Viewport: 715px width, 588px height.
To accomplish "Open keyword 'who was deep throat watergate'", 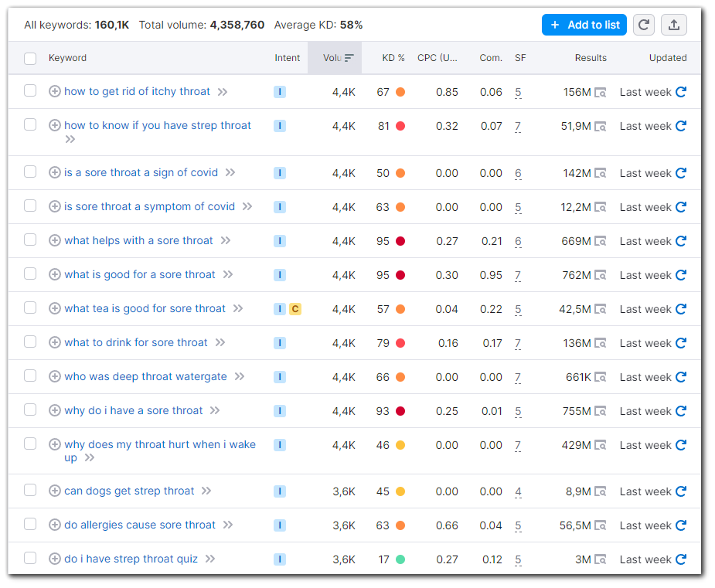I will [145, 376].
